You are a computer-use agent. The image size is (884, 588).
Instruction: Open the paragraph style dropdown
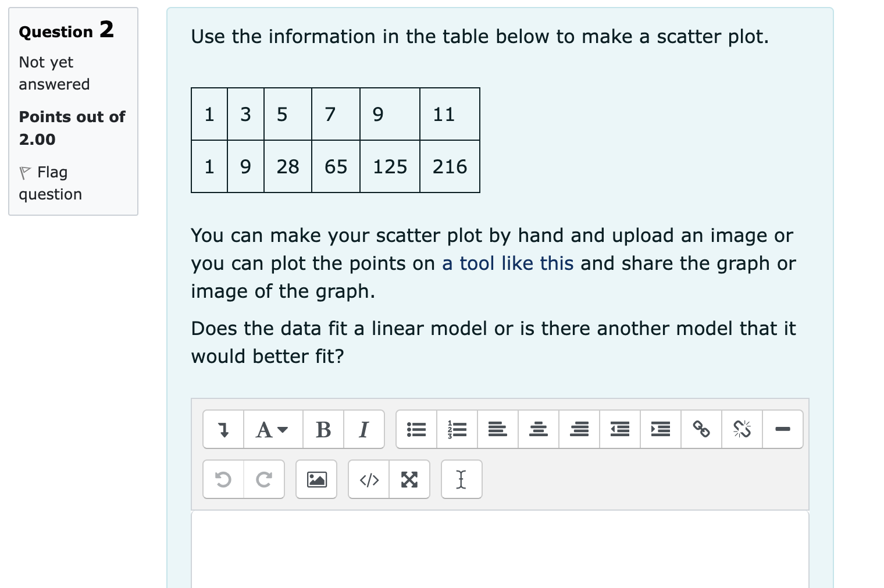pyautogui.click(x=272, y=429)
